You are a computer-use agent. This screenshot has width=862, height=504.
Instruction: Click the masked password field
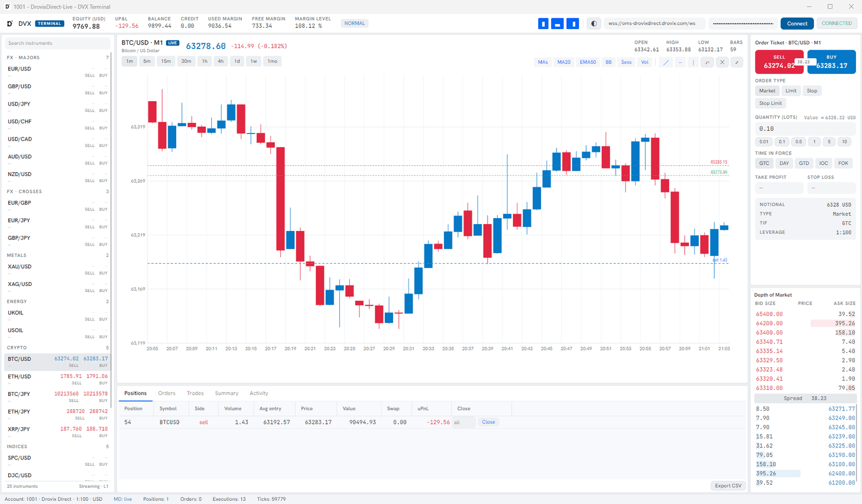point(743,24)
